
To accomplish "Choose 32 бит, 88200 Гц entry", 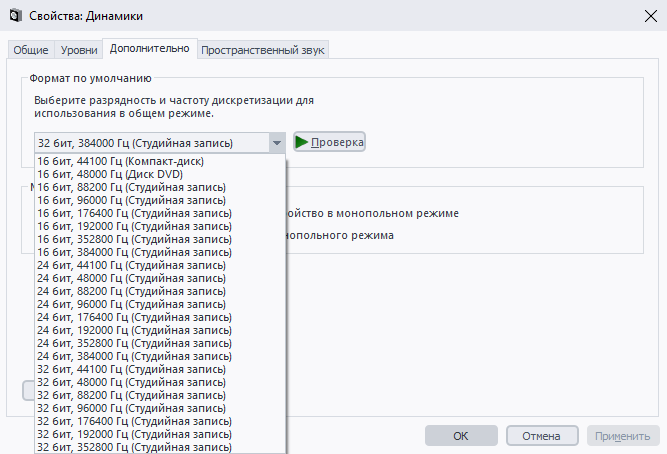I will click(x=160, y=395).
